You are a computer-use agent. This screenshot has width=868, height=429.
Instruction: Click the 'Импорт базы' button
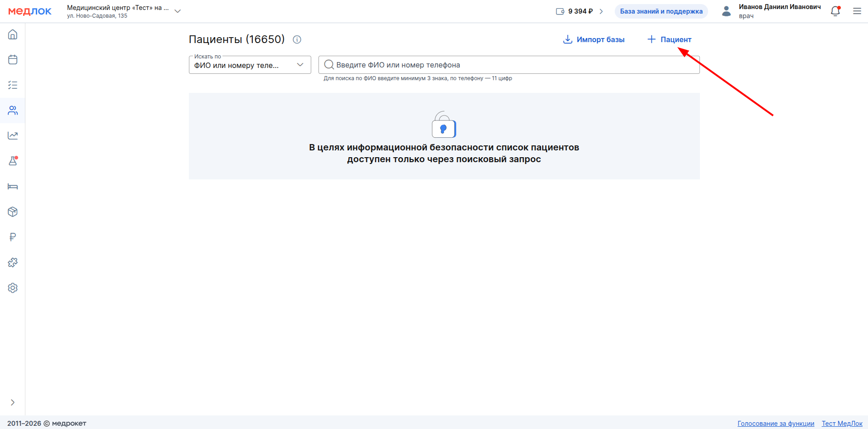pyautogui.click(x=593, y=39)
